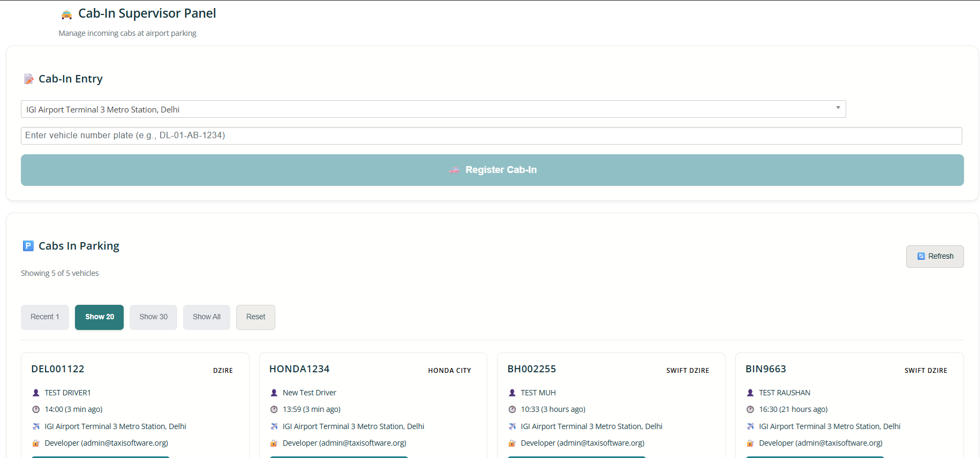
Task: Click the driver icon next to TEST DRIVER1
Action: pos(36,393)
